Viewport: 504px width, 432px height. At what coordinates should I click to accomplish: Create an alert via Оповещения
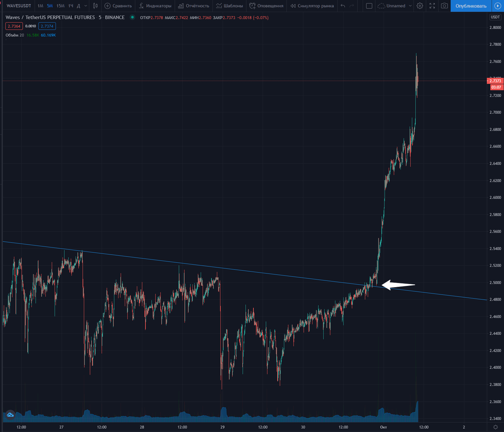(x=266, y=6)
